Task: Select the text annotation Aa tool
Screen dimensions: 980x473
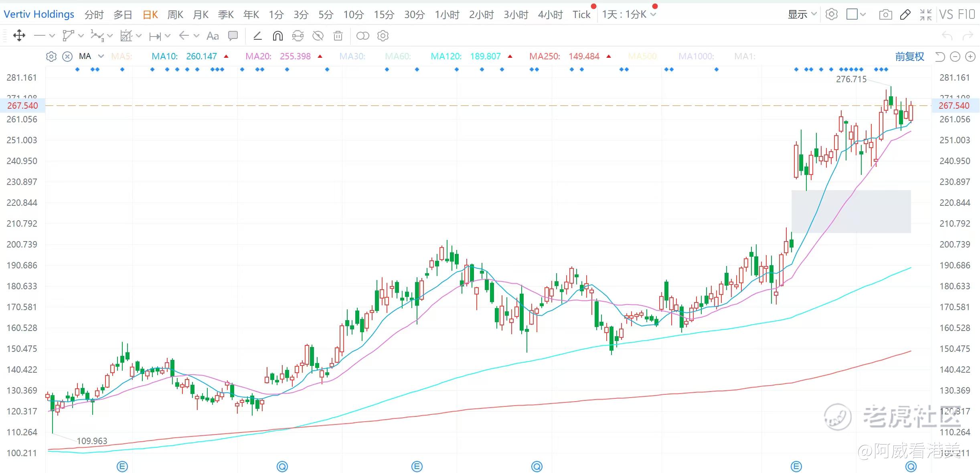Action: coord(213,36)
